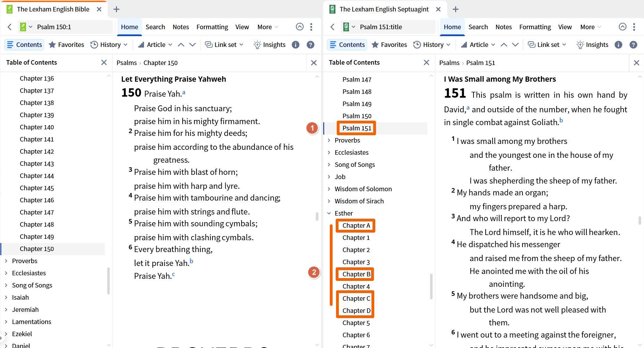Go back in the Lexham English Bible panel
This screenshot has height=348, width=644.
[10, 27]
